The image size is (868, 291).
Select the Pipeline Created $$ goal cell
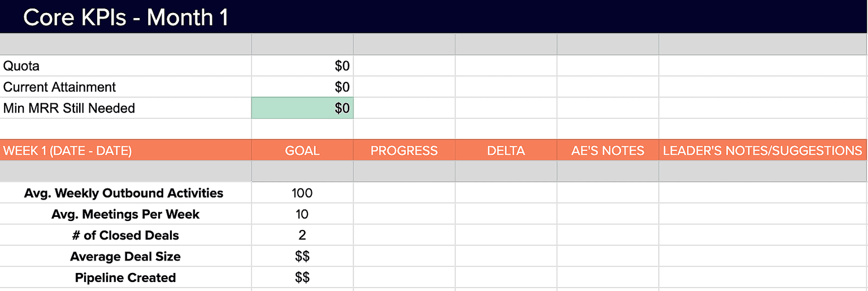302,277
